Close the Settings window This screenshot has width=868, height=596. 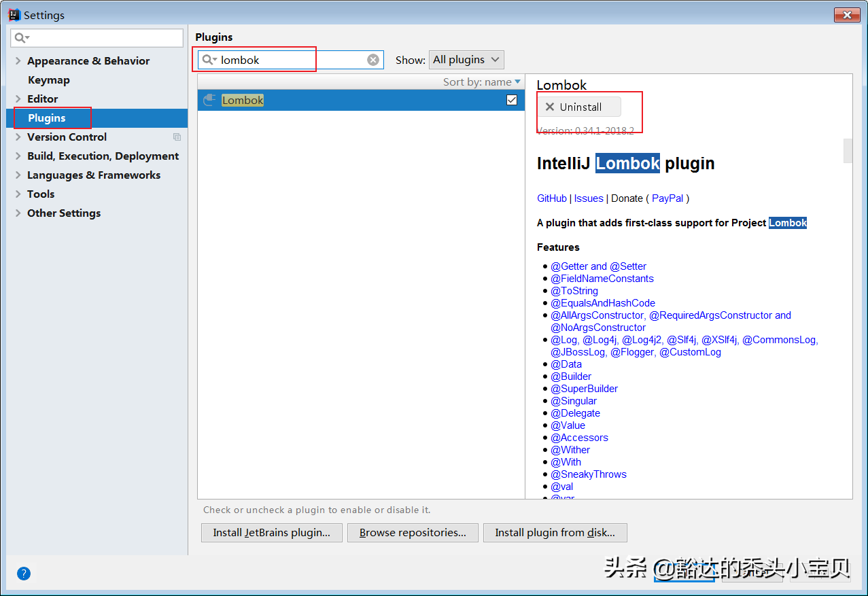tap(847, 14)
